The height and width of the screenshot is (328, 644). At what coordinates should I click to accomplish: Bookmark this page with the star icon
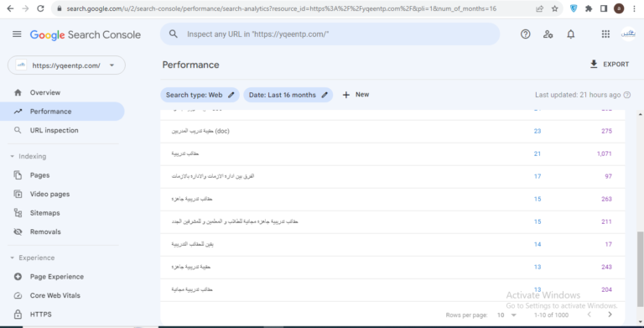[555, 8]
